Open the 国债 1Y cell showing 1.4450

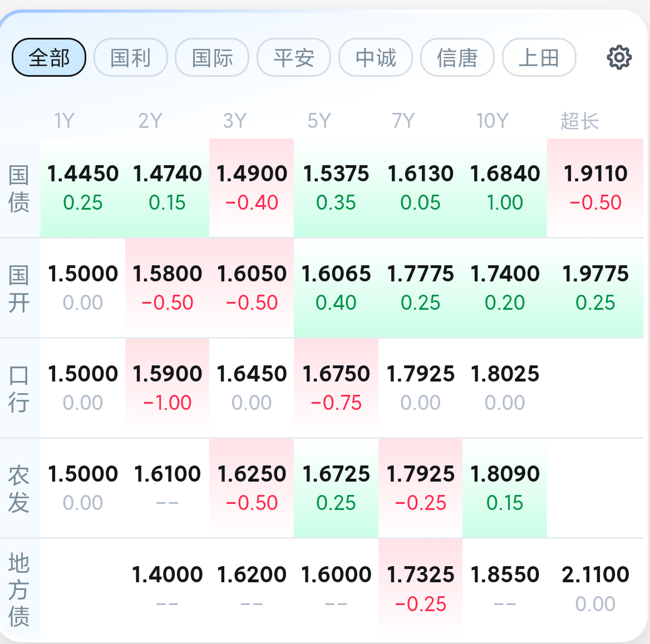[83, 187]
